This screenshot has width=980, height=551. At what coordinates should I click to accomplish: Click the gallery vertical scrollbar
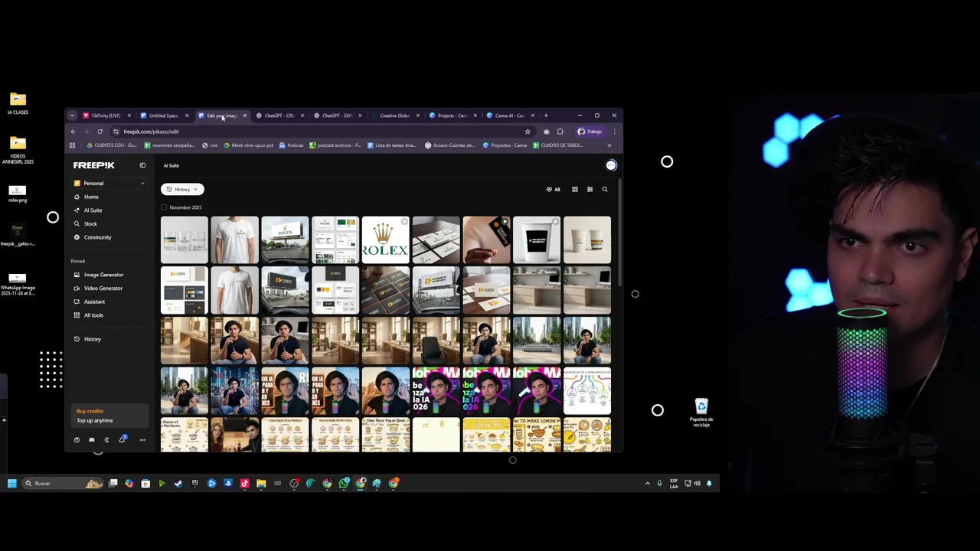[619, 233]
